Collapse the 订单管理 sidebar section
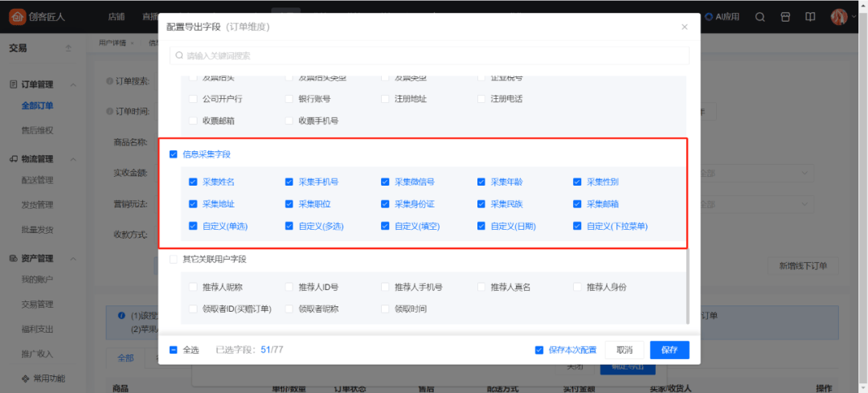 tap(74, 84)
